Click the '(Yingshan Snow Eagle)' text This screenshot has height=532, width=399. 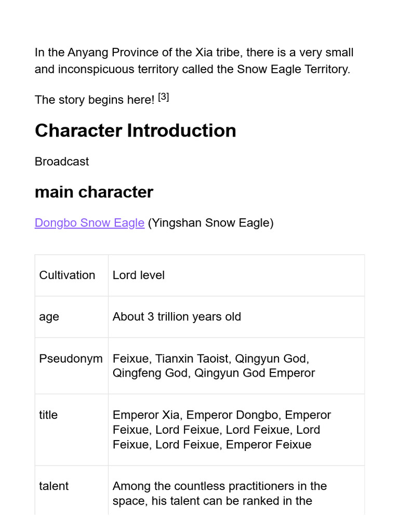tap(210, 223)
